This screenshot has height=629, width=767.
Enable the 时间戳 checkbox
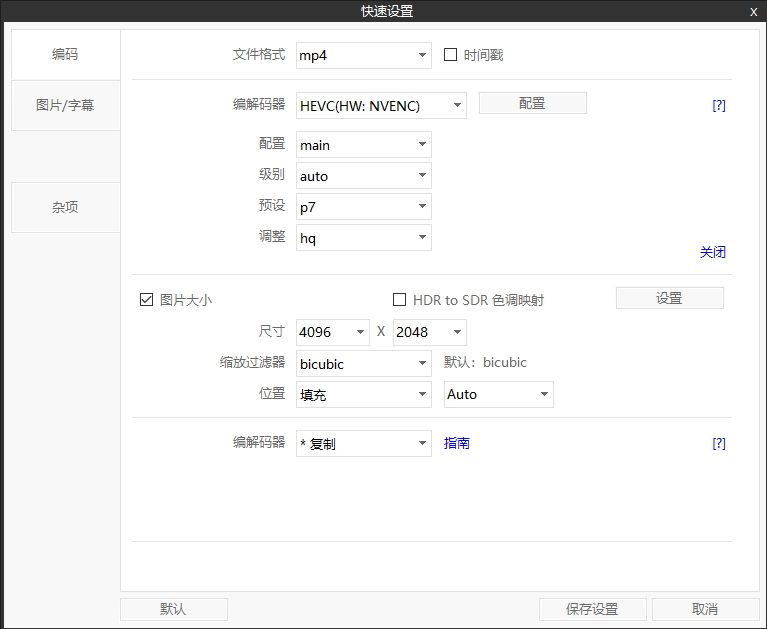pos(450,54)
